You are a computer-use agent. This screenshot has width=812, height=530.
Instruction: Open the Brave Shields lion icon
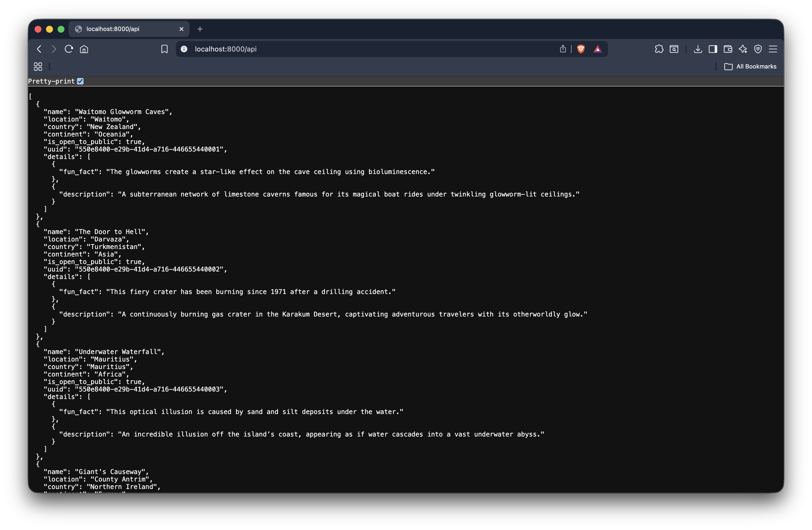click(581, 49)
